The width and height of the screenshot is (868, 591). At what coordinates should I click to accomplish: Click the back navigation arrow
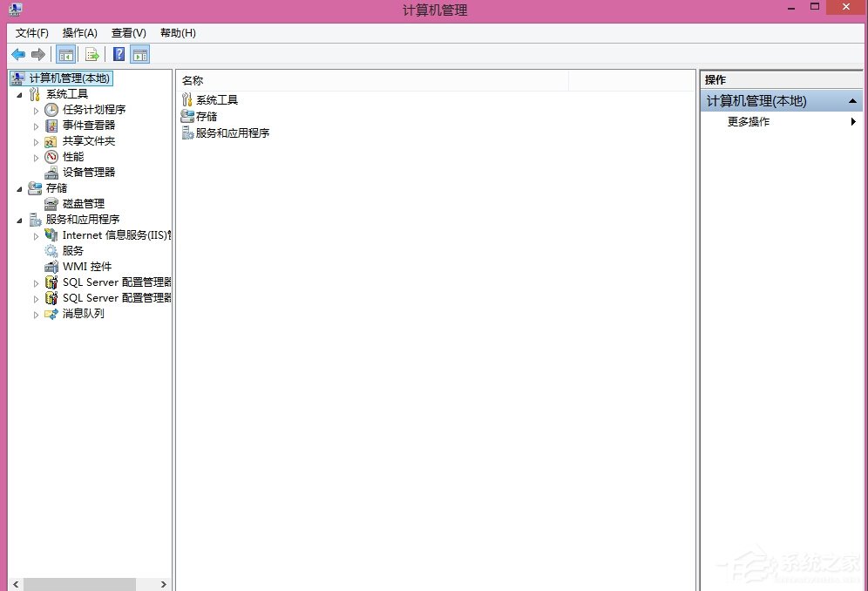point(18,54)
